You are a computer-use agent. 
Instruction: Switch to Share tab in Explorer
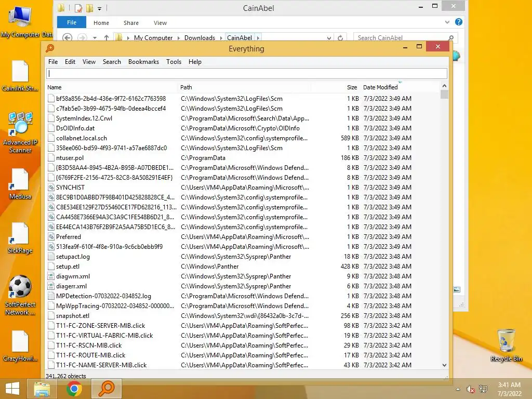point(131,23)
